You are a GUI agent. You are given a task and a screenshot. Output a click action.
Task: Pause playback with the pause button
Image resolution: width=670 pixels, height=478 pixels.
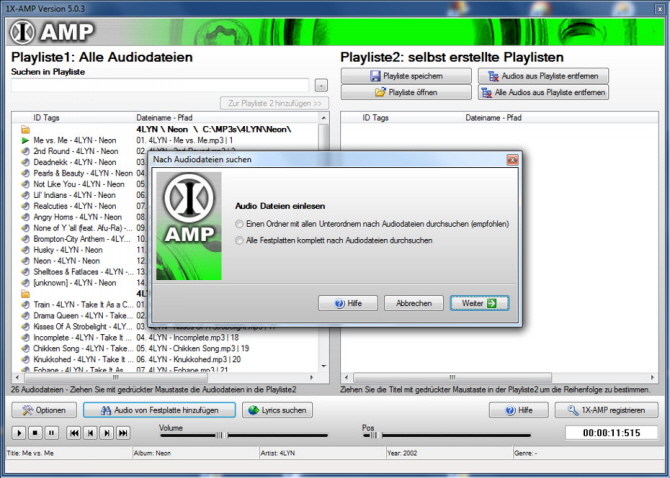[x=51, y=433]
